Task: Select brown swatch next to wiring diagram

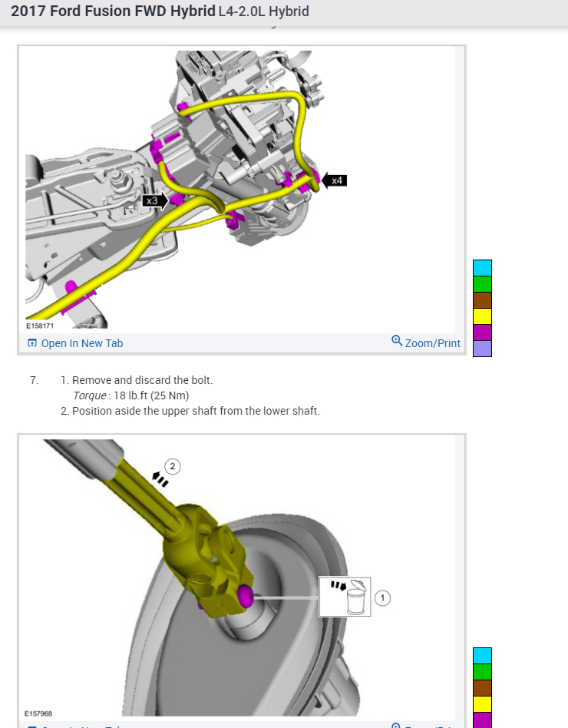Action: [x=482, y=300]
